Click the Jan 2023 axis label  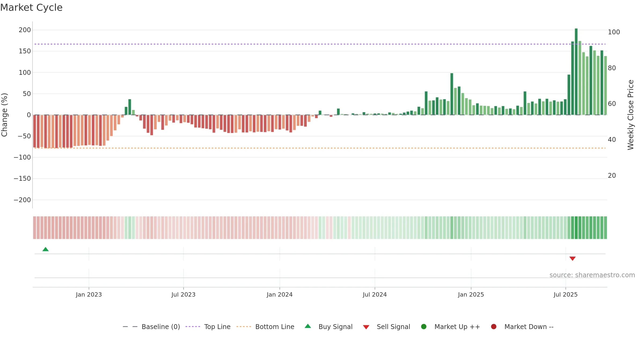[x=89, y=294]
